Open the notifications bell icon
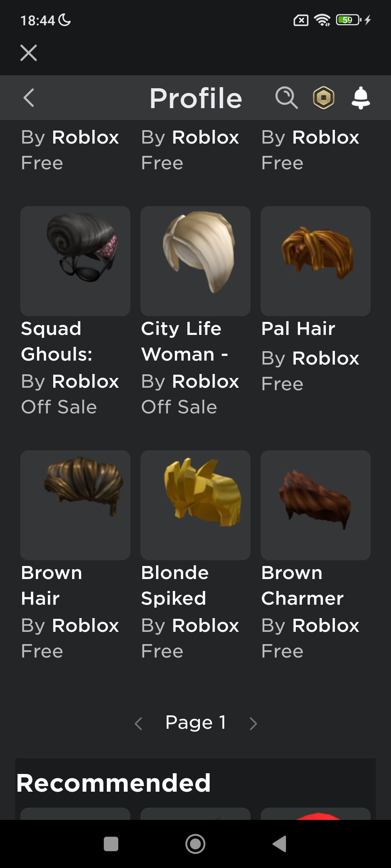Image resolution: width=391 pixels, height=868 pixels. click(x=361, y=98)
